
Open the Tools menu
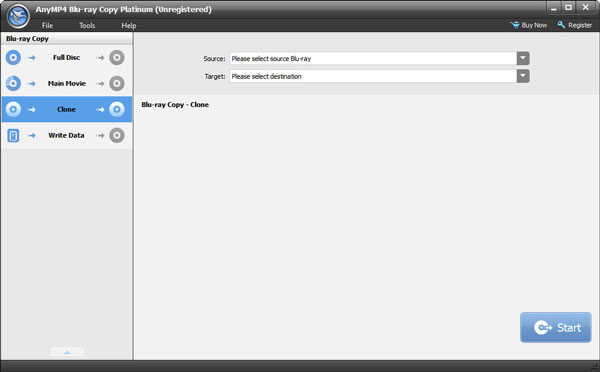[87, 26]
